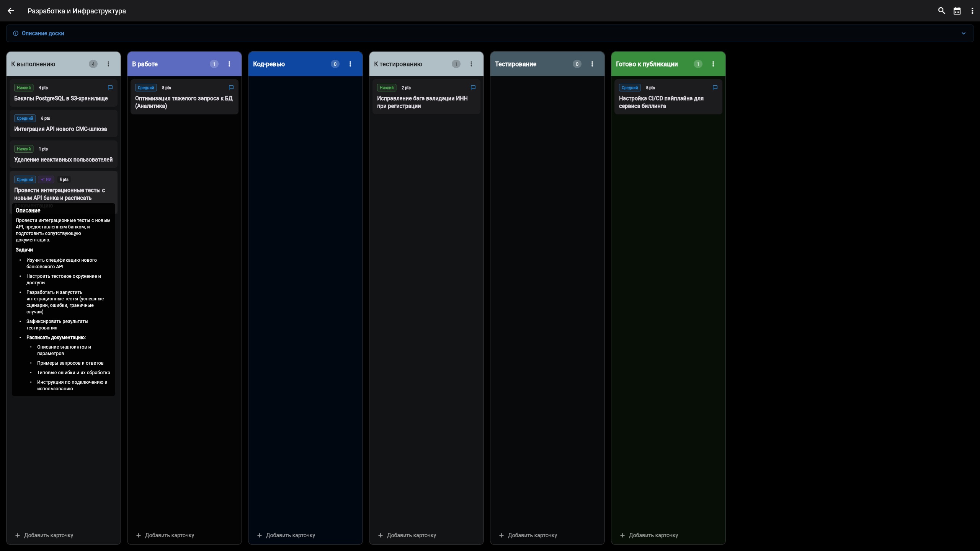Click Расписать документацию bullet in description
The image size is (980, 551).
pyautogui.click(x=56, y=337)
